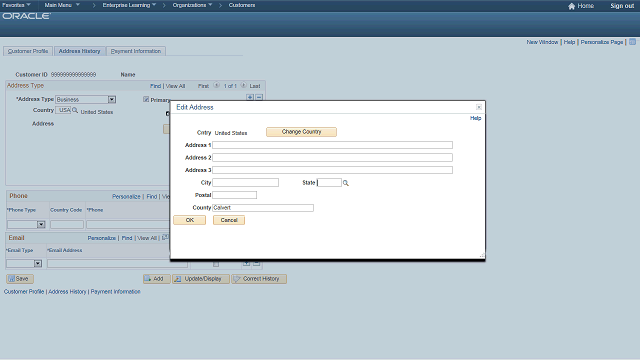
Task: Focus the Address 3 field
Action: point(332,170)
